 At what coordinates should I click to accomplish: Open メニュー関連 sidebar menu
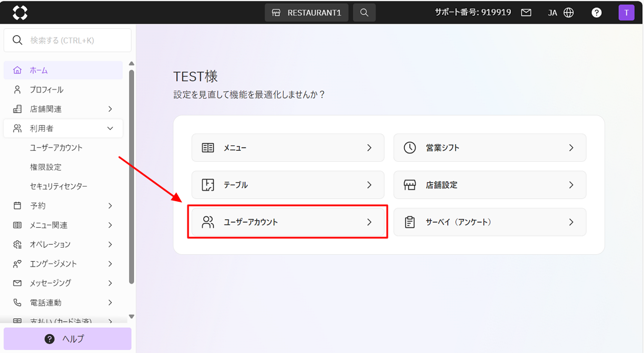tap(63, 225)
